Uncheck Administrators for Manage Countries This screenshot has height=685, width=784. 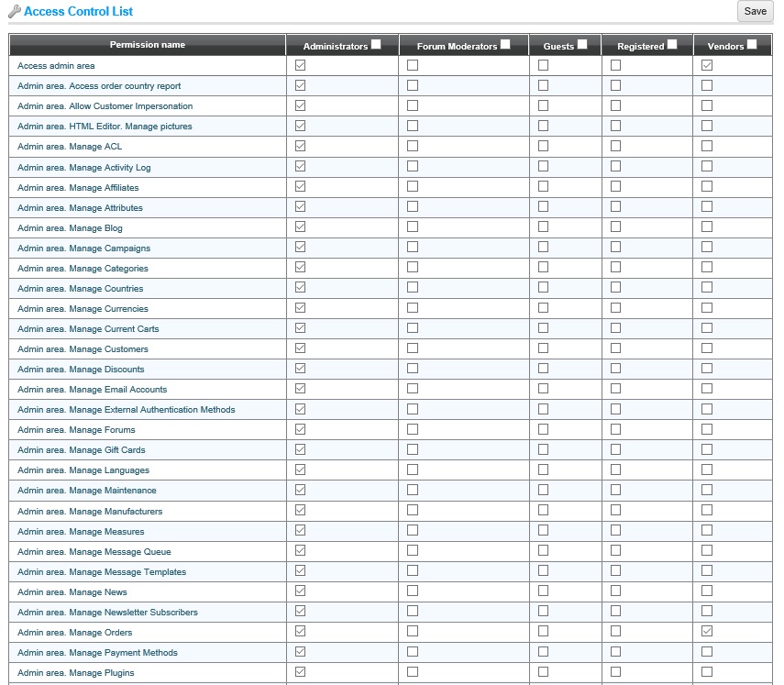click(300, 288)
